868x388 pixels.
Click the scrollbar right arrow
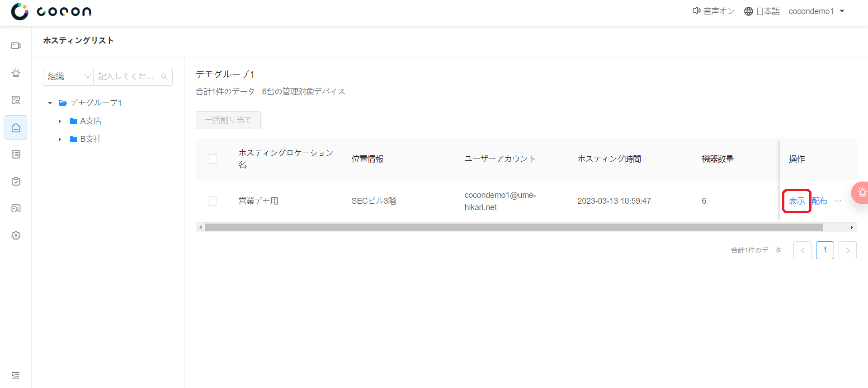(x=852, y=228)
